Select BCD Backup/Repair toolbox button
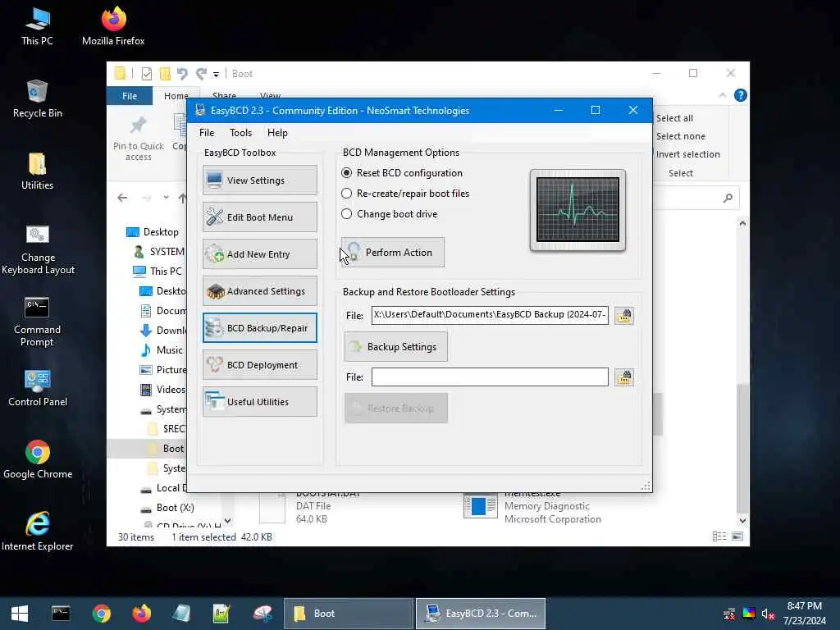The width and height of the screenshot is (840, 630). point(260,328)
